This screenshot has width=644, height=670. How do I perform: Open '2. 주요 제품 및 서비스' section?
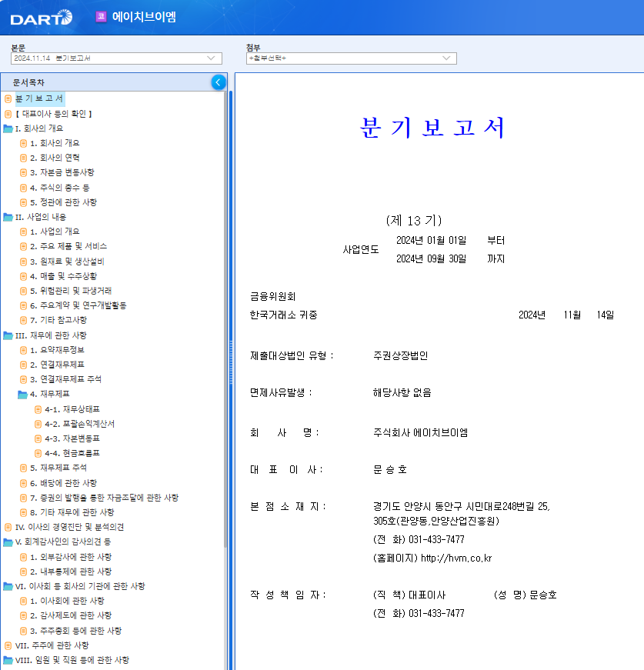click(x=68, y=247)
